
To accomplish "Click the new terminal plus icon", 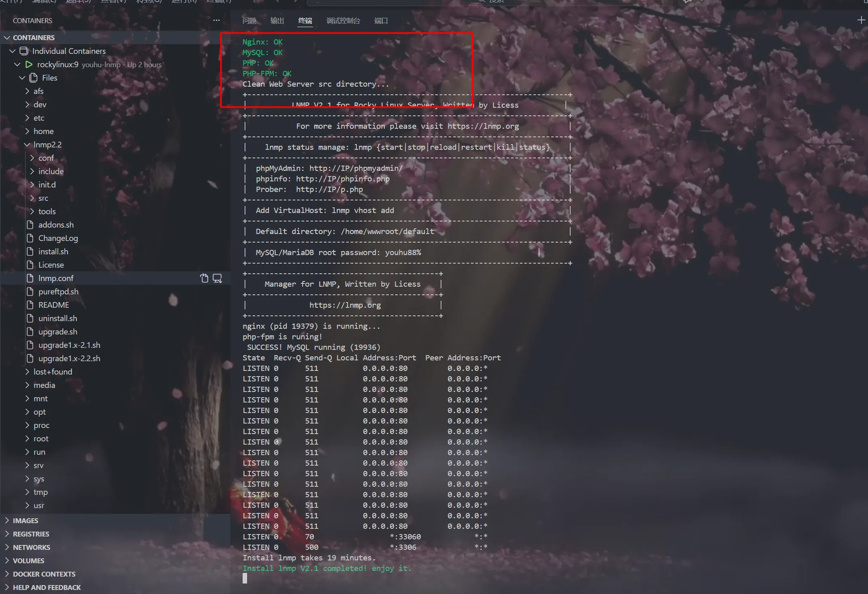I will [861, 20].
